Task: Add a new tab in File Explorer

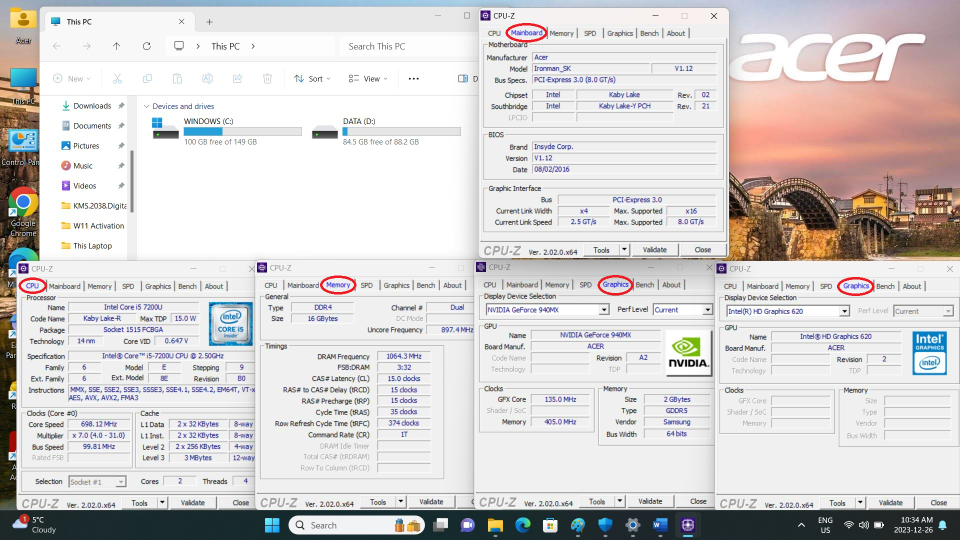Action: 209,22
